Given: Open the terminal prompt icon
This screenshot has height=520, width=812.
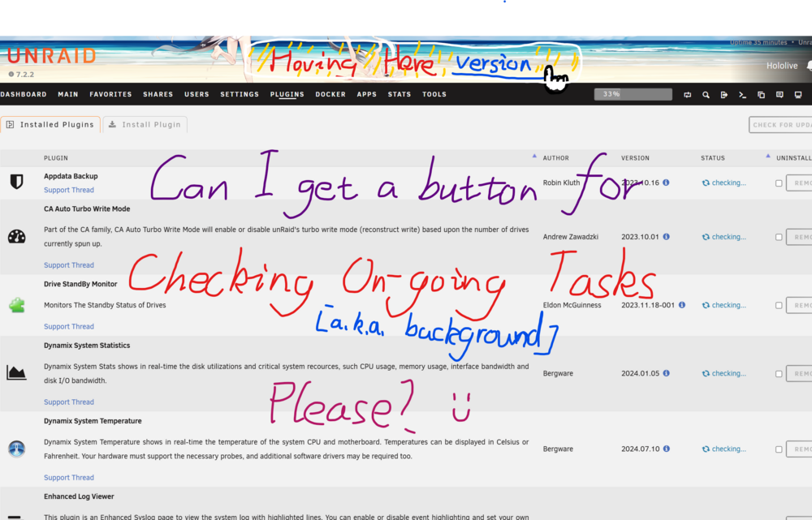Looking at the screenshot, I should point(742,95).
